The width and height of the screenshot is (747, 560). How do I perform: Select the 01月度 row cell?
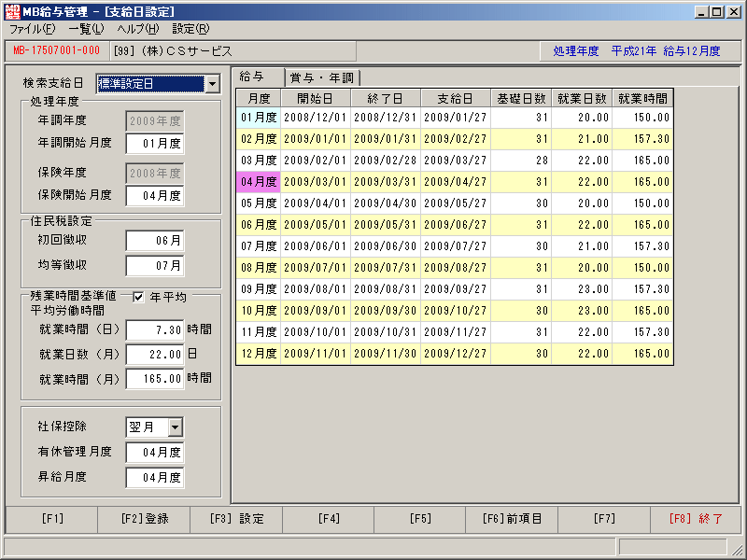point(259,118)
